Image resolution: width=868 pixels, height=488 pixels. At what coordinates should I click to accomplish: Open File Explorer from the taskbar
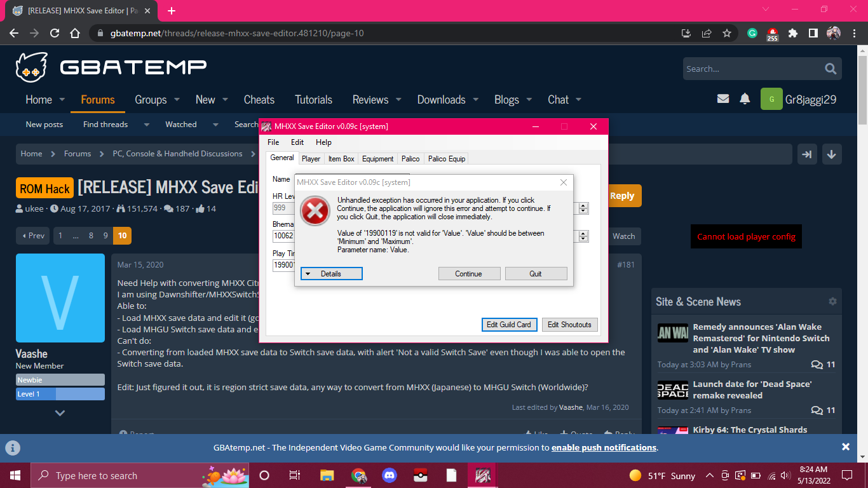(327, 475)
